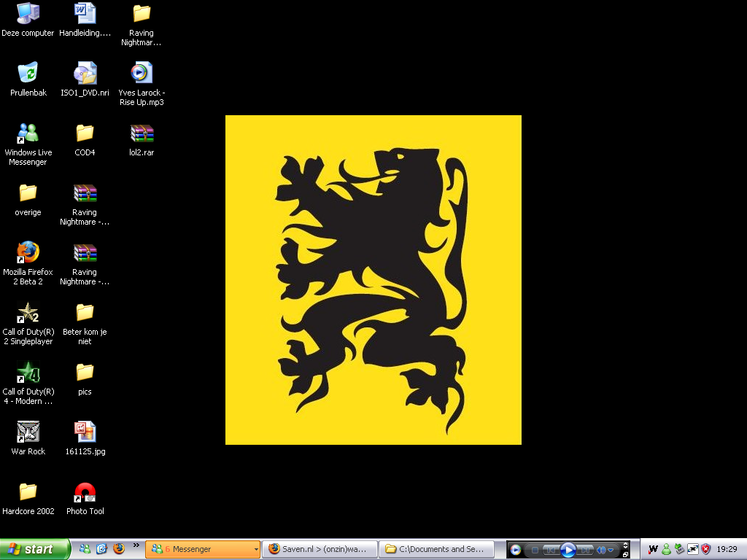Select the pics folder on the desktop
The height and width of the screenshot is (560, 747).
pyautogui.click(x=85, y=379)
